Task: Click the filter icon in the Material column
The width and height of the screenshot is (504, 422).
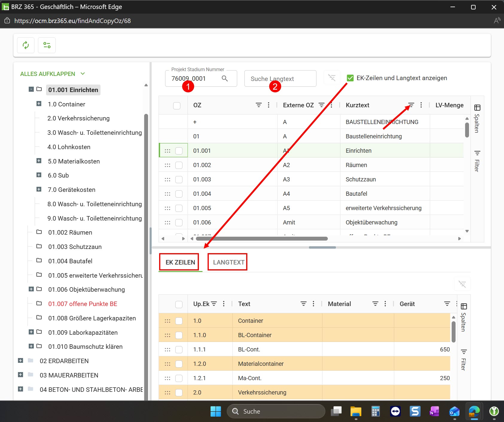Action: pyautogui.click(x=375, y=304)
